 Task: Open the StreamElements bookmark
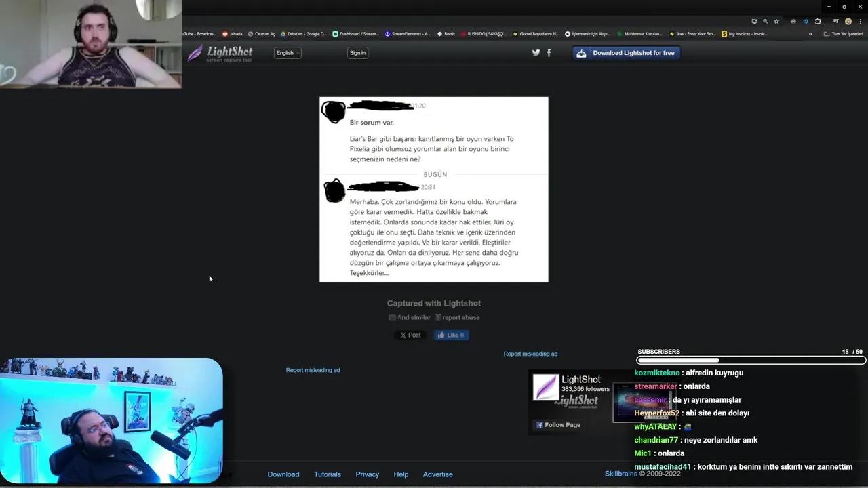click(x=408, y=34)
